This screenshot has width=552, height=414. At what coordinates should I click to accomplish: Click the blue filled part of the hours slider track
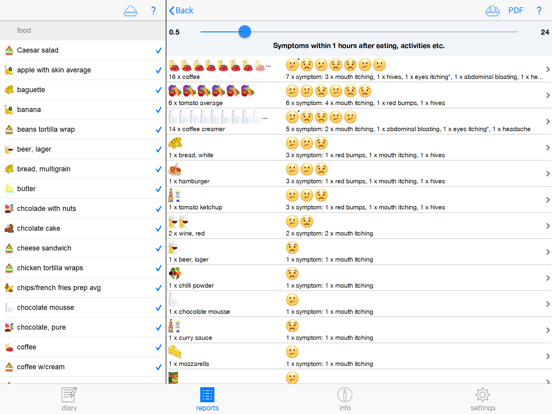click(x=220, y=32)
